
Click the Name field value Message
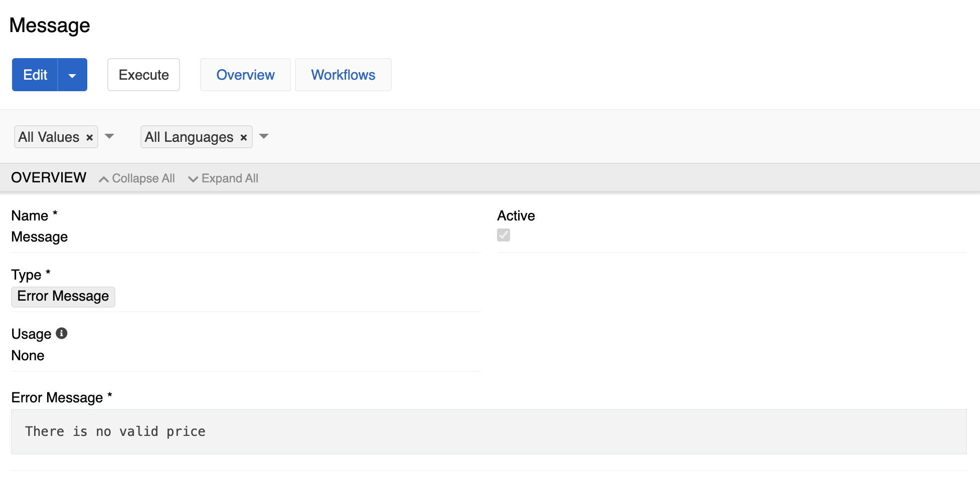(x=40, y=236)
